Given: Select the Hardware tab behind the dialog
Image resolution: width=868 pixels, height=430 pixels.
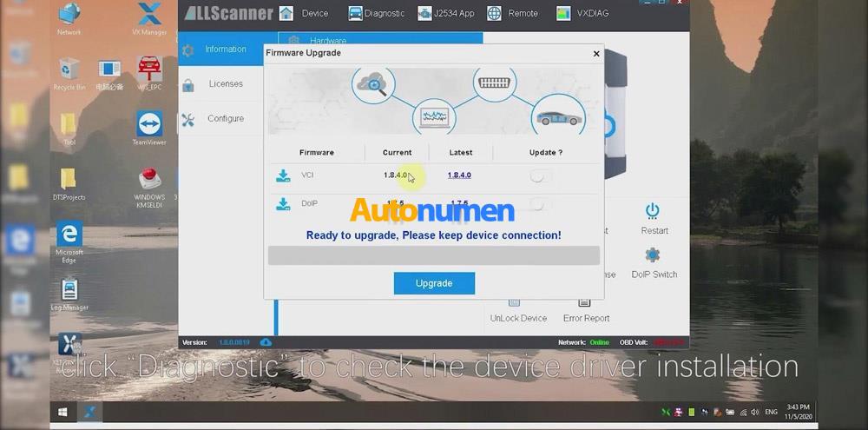Looking at the screenshot, I should click(380, 39).
